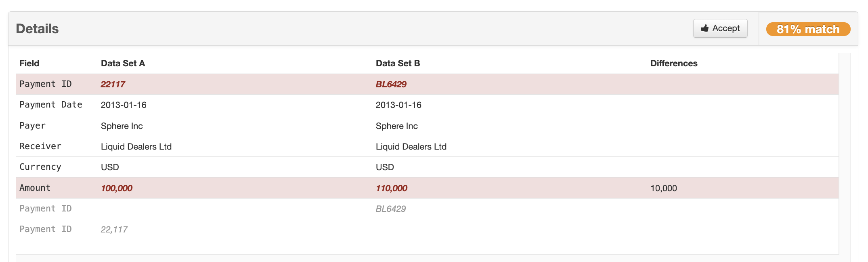
Task: Click the Differences column header
Action: [x=673, y=63]
